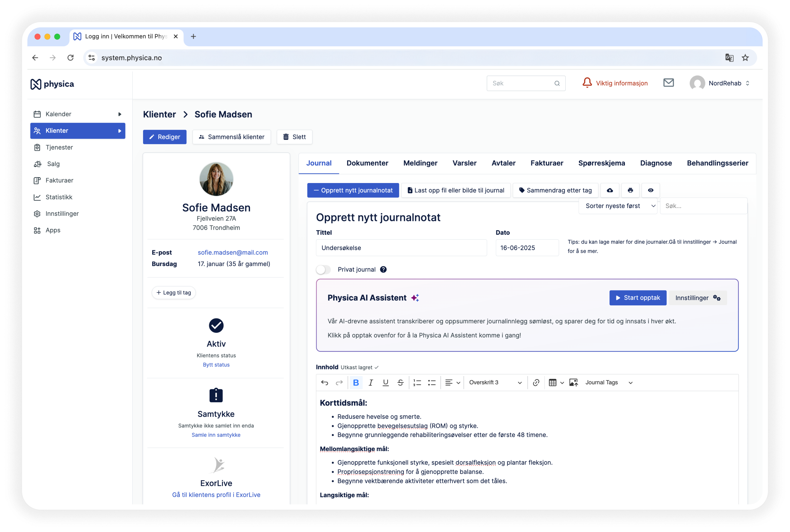Open Tjenester in sidebar
This screenshot has height=532, width=790.
78,147
